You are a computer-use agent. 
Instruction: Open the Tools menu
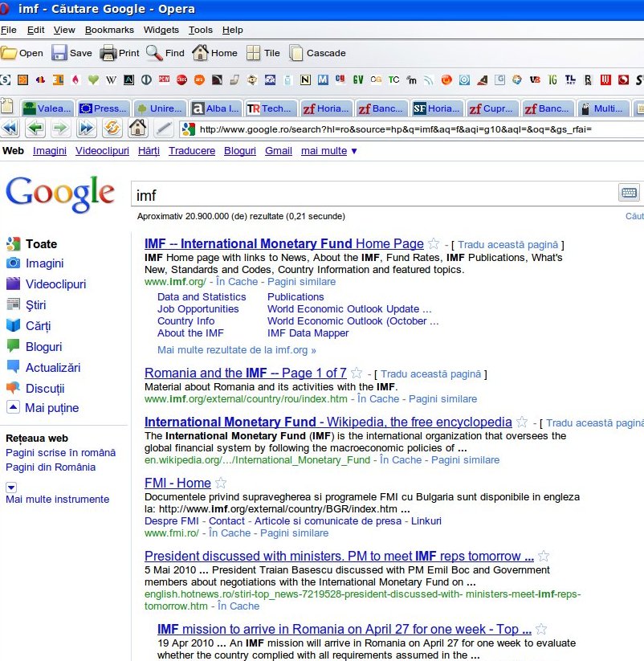click(x=200, y=30)
